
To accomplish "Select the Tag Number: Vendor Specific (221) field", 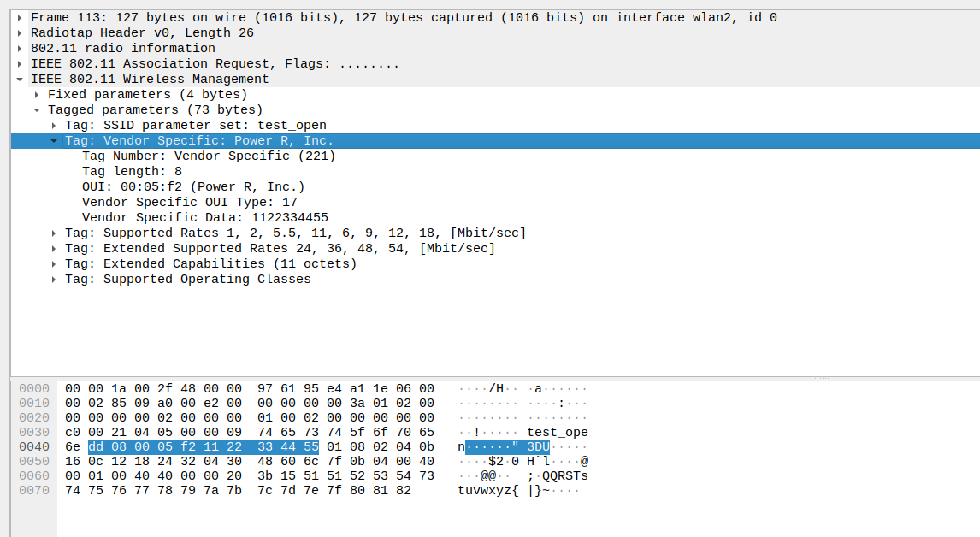I will [x=209, y=156].
